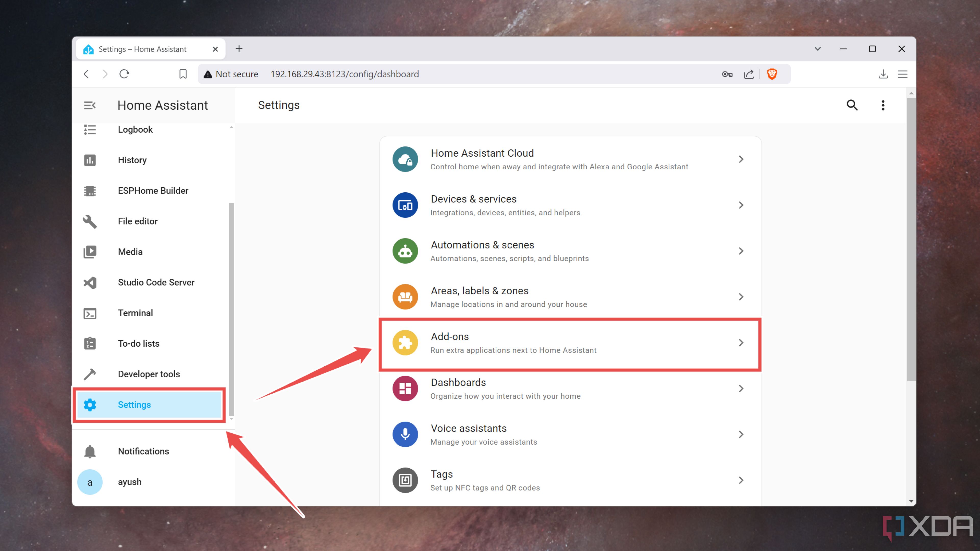Screen dimensions: 980x551
Task: Expand the Dashboards chevron
Action: pos(741,389)
